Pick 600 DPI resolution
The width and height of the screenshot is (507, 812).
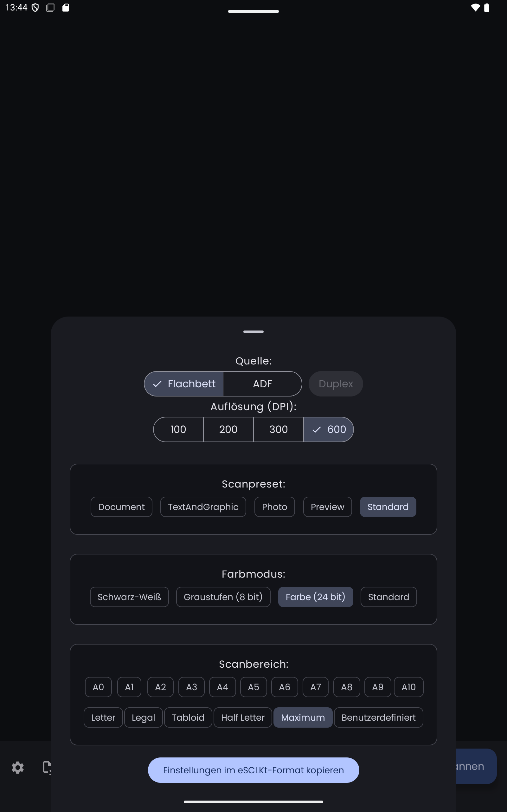[329, 429]
